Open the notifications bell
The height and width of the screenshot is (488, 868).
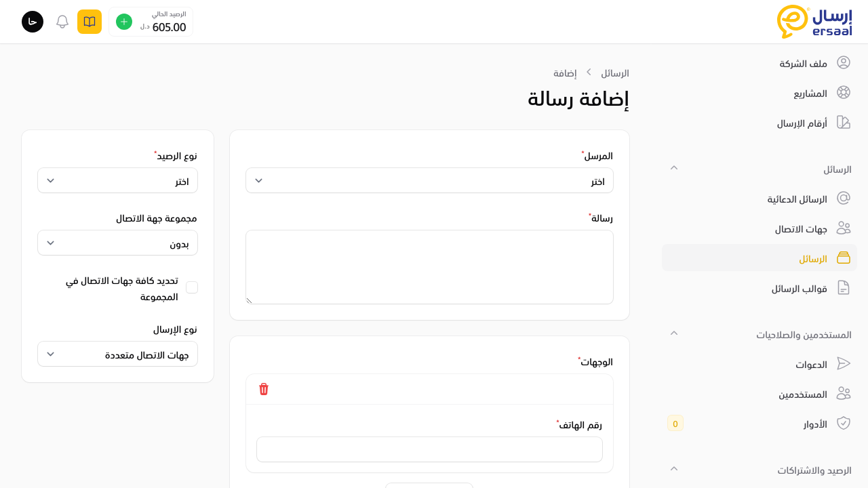[x=62, y=22]
